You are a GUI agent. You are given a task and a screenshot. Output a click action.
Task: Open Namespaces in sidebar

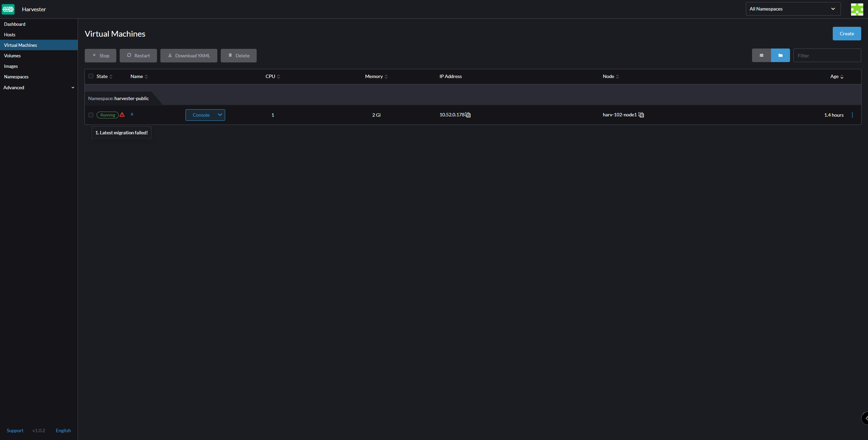tap(39, 77)
